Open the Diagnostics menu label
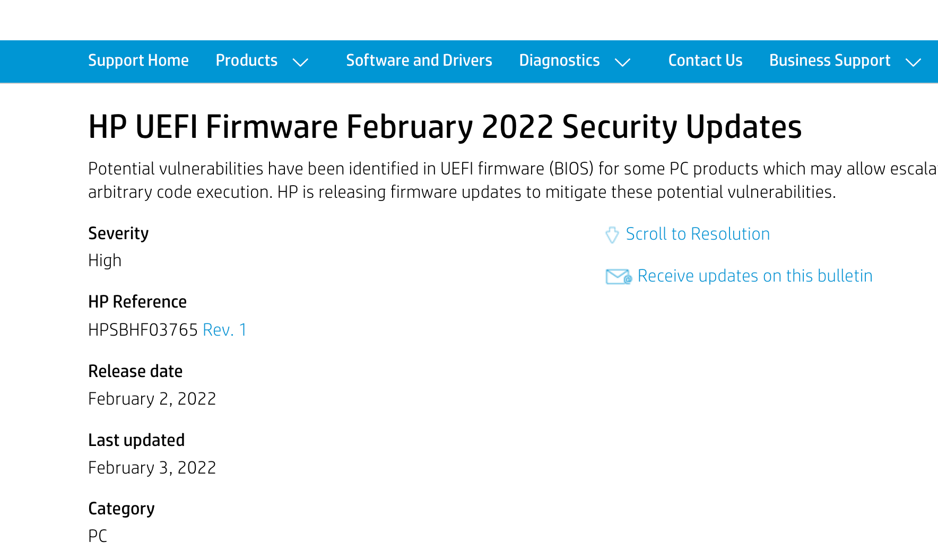 coord(559,60)
